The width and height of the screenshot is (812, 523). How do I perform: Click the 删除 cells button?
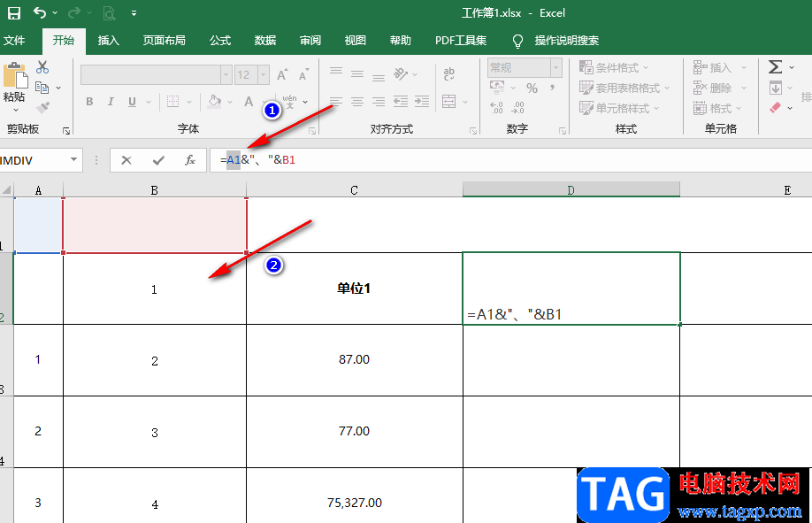(x=713, y=88)
